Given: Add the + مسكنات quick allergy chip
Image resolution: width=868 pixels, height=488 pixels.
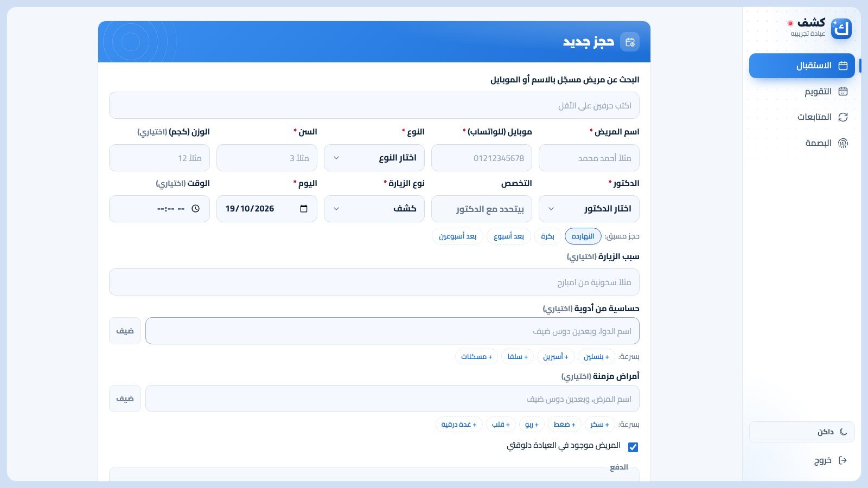Looking at the screenshot, I should 477,357.
